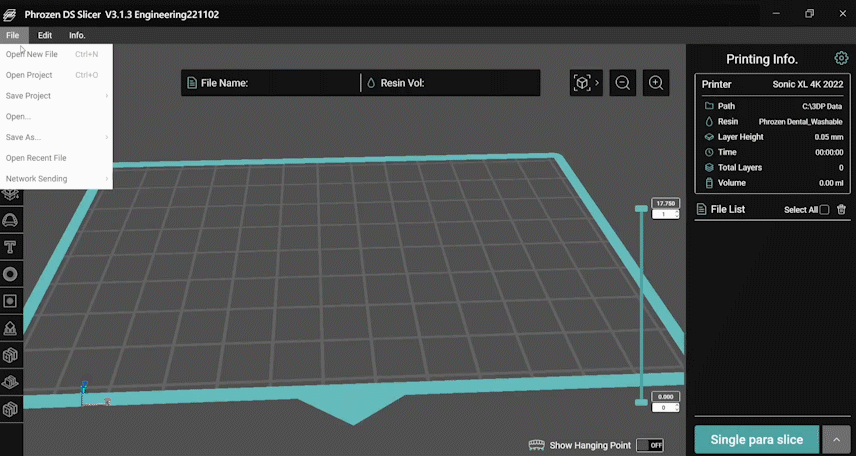
Task: Choose Open Project menu entry
Action: 56,75
